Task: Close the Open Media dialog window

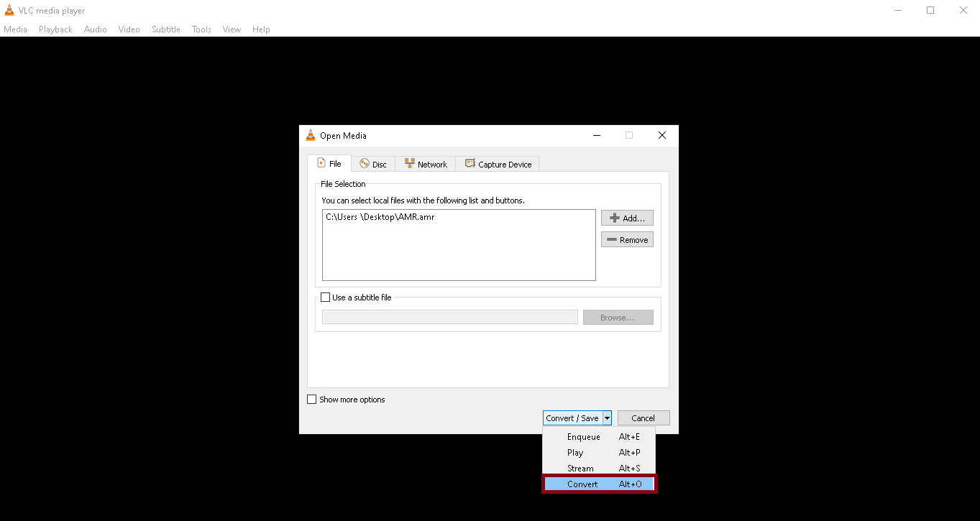Action: [x=661, y=135]
